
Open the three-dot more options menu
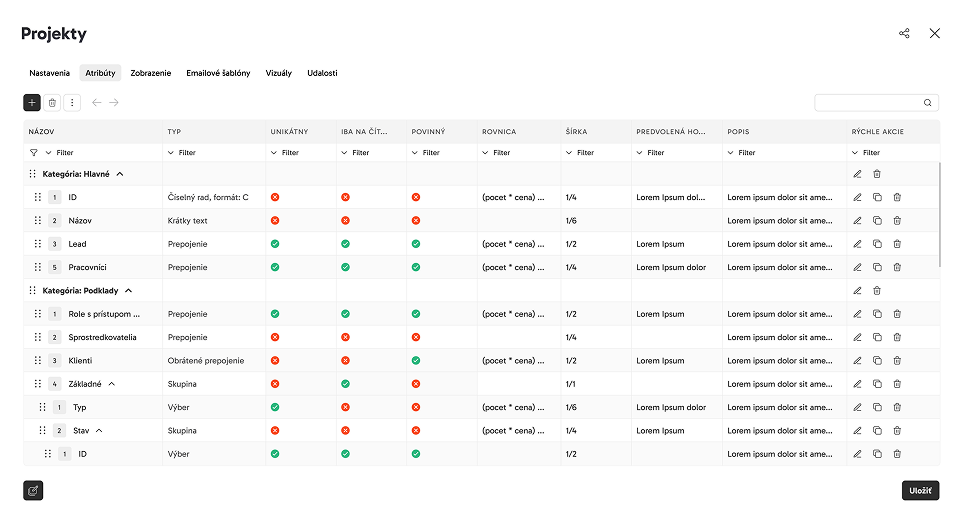pos(72,103)
